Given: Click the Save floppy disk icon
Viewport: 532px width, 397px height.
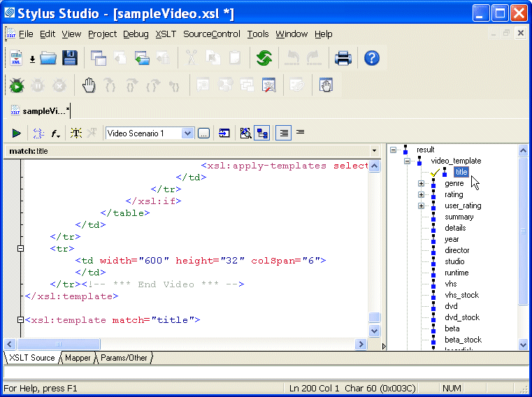Looking at the screenshot, I should 69,58.
